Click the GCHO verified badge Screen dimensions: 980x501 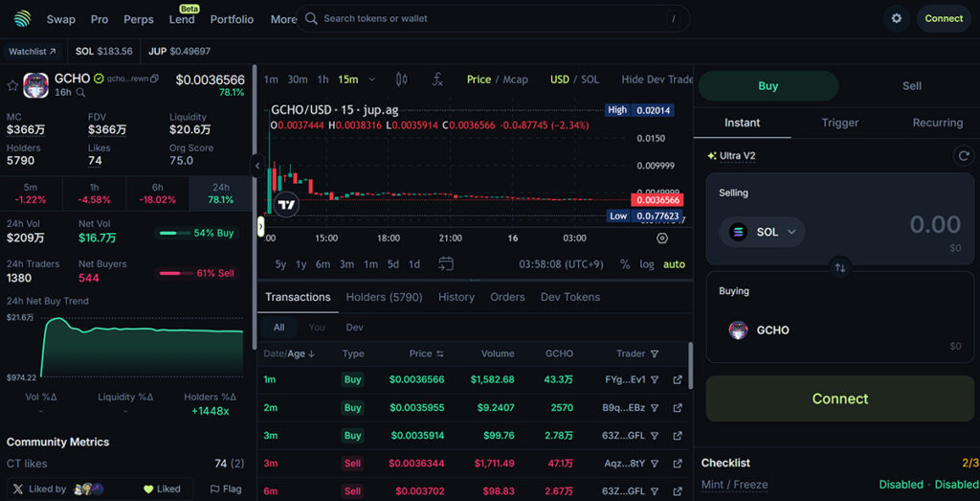point(99,79)
